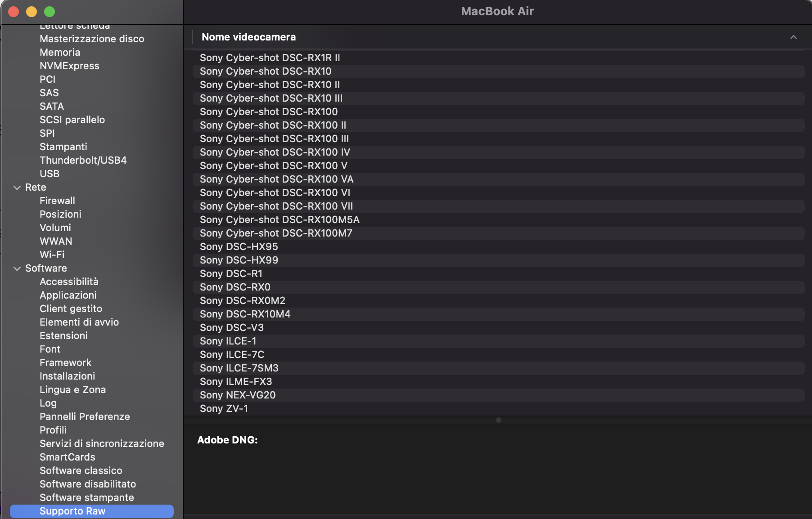Screen dimensions: 812x519
Task: Select Software classico entry
Action: point(81,471)
